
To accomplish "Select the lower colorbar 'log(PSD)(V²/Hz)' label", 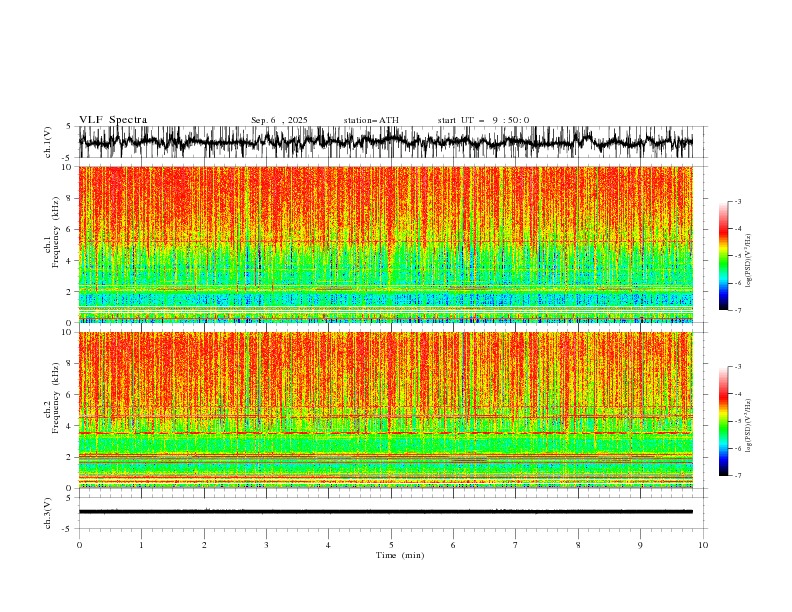I will pyautogui.click(x=749, y=425).
